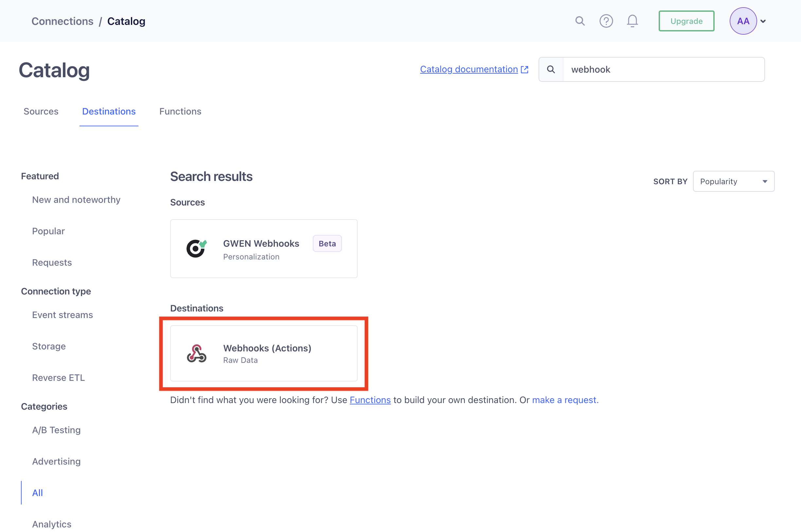Click the catalog search magnifier icon
801x532 pixels.
click(x=551, y=70)
